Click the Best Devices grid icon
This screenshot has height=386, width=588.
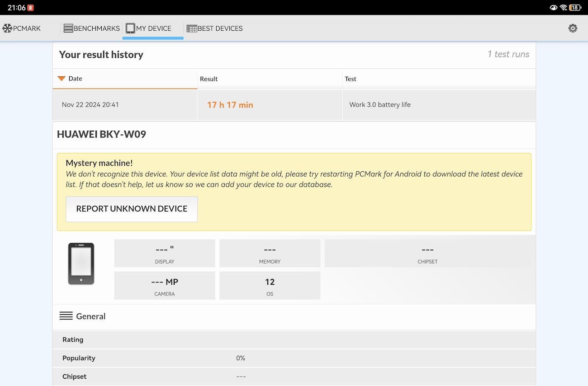[192, 28]
